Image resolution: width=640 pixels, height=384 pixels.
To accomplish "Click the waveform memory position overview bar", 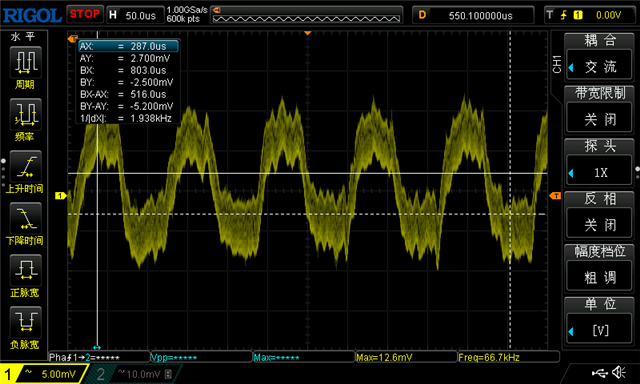I will tap(306, 16).
